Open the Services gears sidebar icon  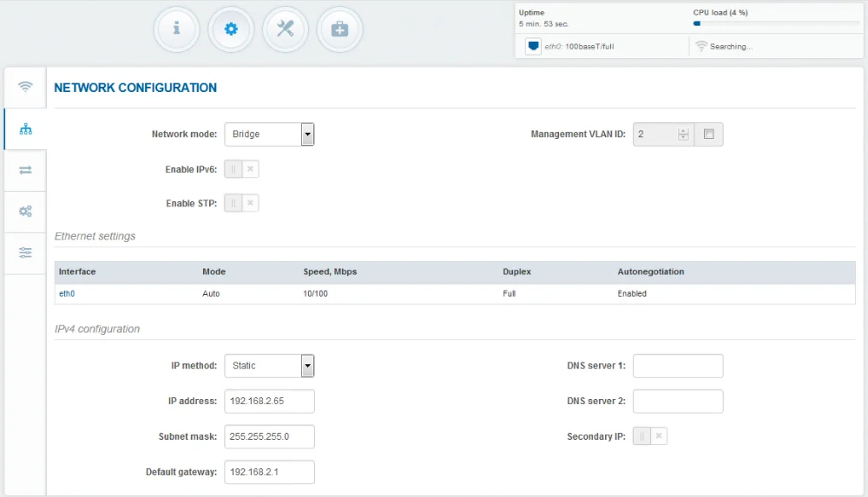pyautogui.click(x=25, y=212)
